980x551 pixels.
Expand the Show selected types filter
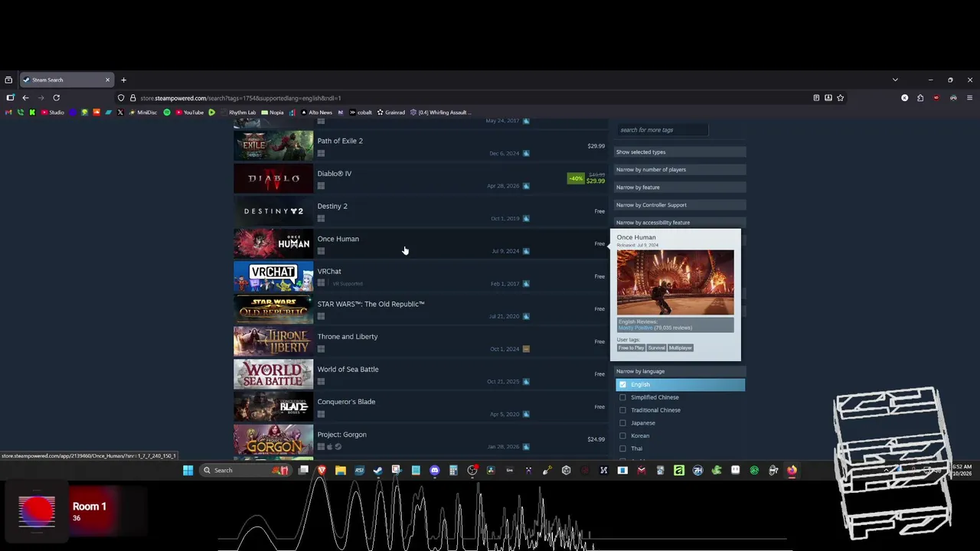point(680,152)
